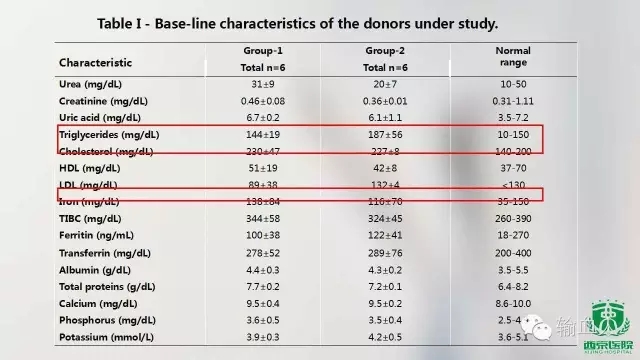Click the Albumin (g/dL) row label
The width and height of the screenshot is (640, 360).
tap(95, 270)
